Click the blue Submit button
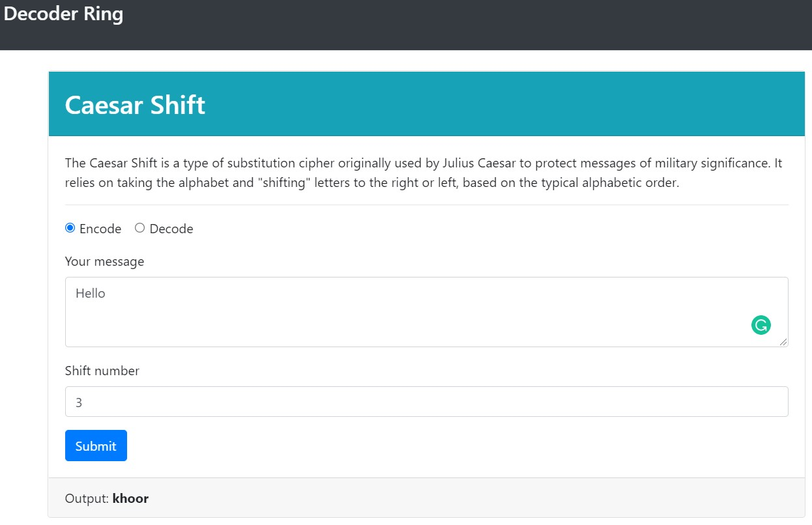This screenshot has width=812, height=525. 96,446
